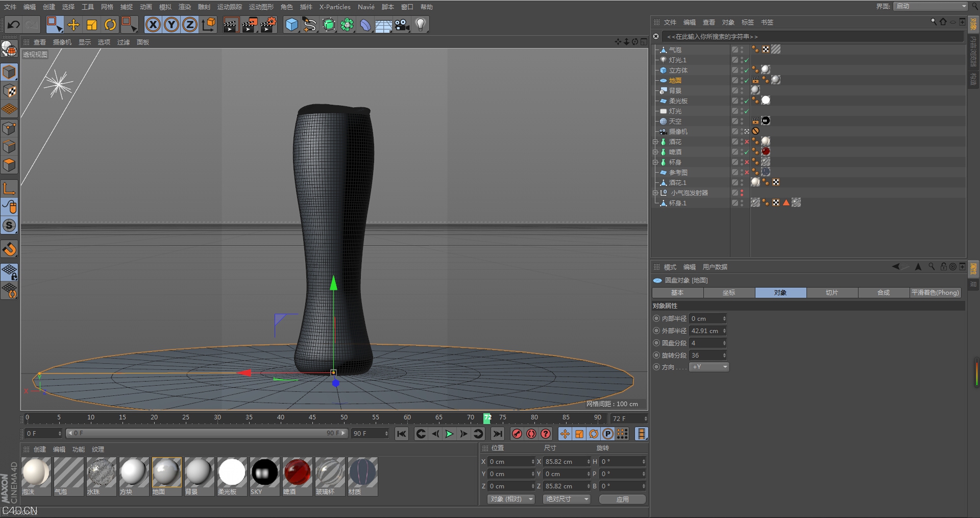Select the Move tool
The image size is (980, 518).
coord(73,25)
